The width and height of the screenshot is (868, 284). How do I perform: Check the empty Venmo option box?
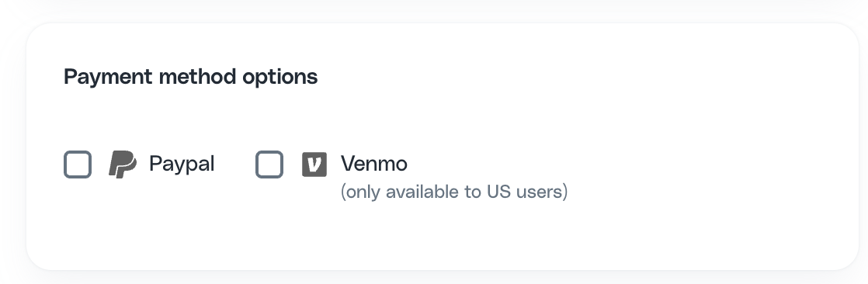[x=269, y=165]
